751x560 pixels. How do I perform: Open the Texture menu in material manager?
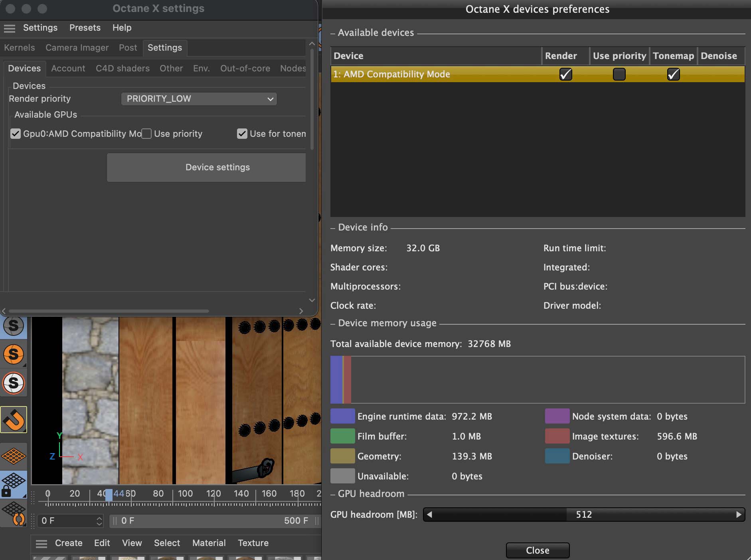point(253,543)
